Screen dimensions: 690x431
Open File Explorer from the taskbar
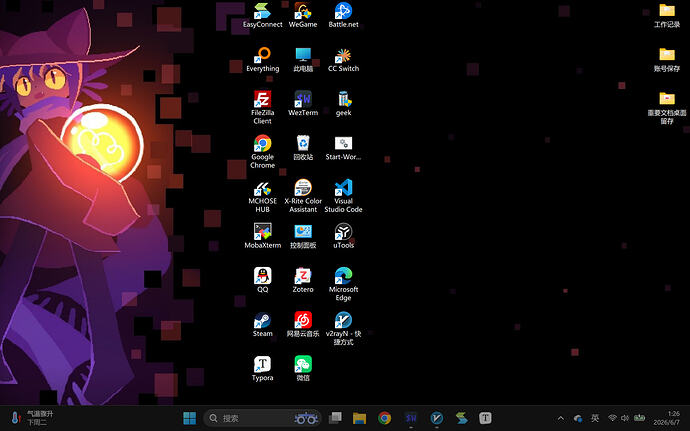[x=360, y=418]
